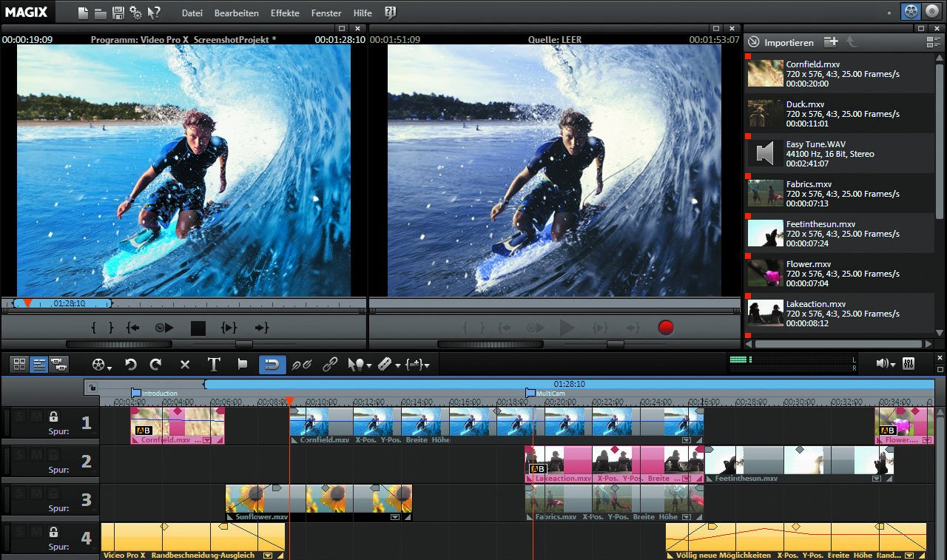
Task: Toggle the magnet snap tool
Action: pos(272,364)
